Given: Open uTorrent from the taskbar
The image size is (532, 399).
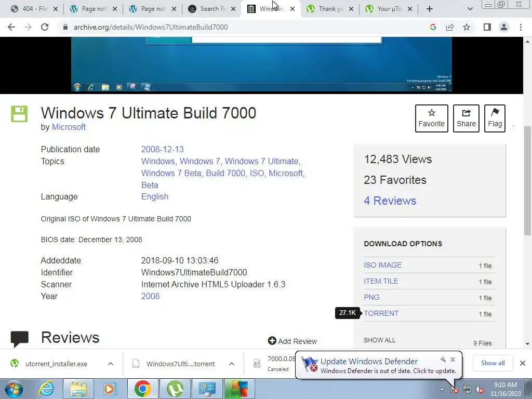Looking at the screenshot, I should pos(175,389).
